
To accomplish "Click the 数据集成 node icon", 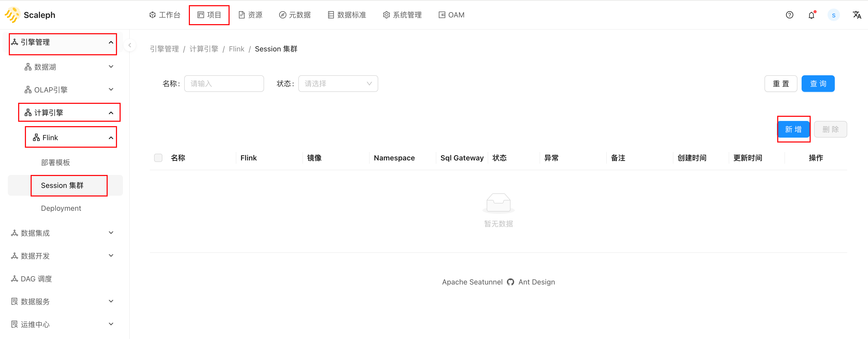I will tap(15, 233).
